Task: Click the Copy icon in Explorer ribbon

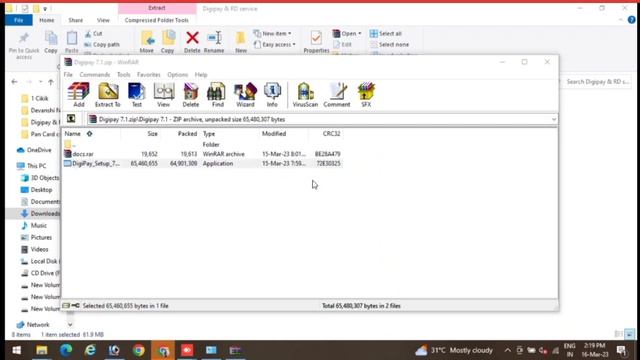Action: pos(51,42)
